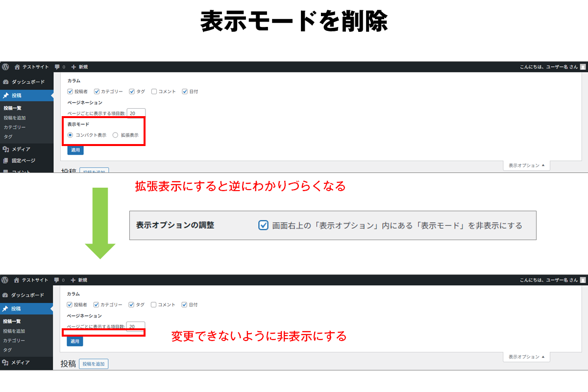Image resolution: width=588 pixels, height=392 pixels.
Task: Open タグ submenu link in upper screenshot's sidebar
Action: pyautogui.click(x=8, y=136)
